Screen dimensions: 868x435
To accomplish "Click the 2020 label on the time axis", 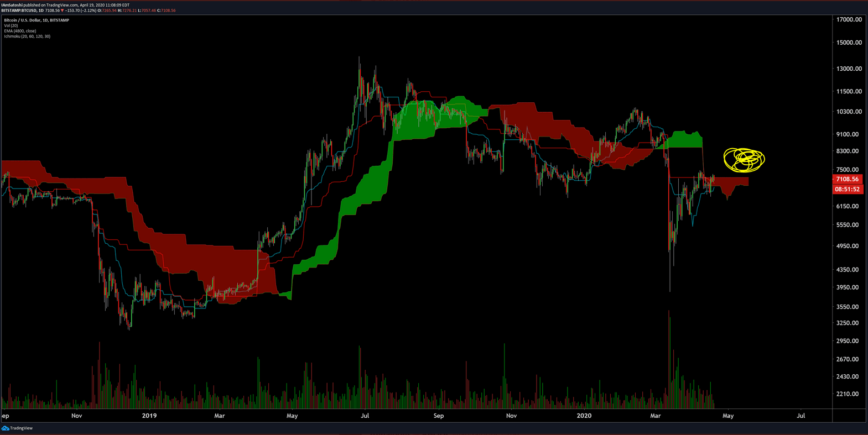I will point(584,416).
